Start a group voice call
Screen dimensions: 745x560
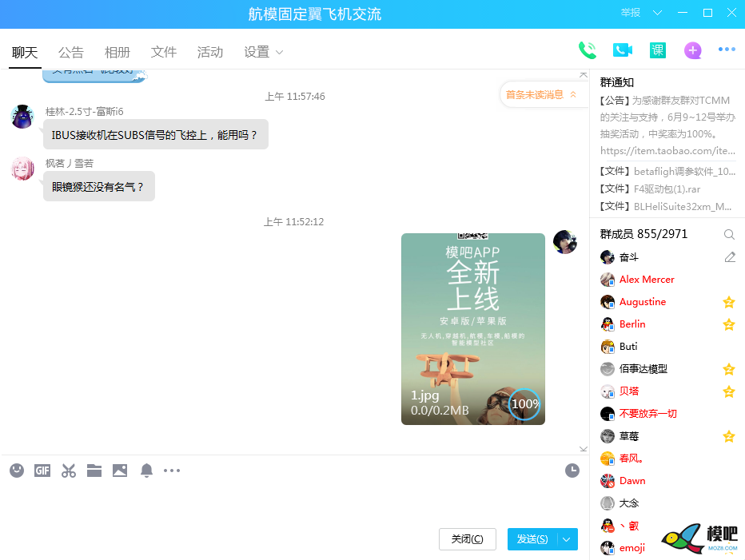588,50
